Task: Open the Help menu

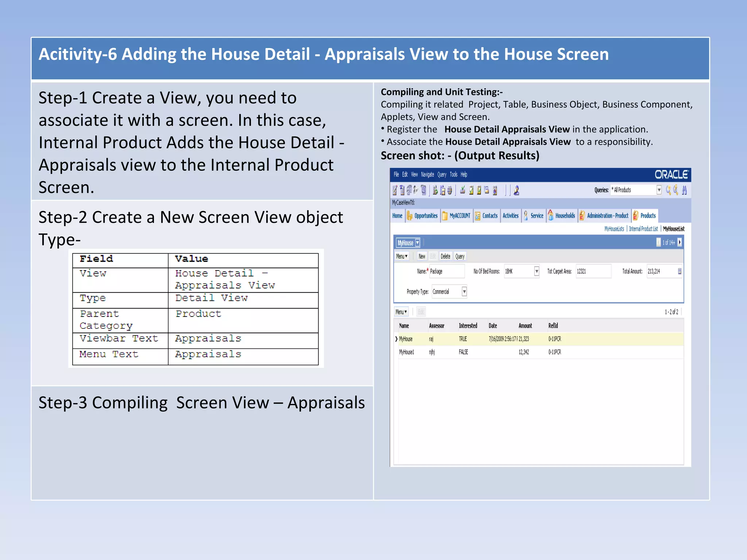Action: coord(464,175)
